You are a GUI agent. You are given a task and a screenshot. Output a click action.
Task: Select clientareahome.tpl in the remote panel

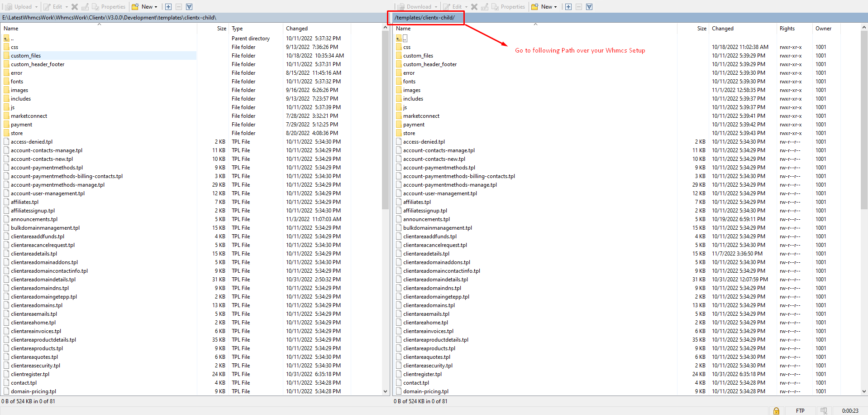point(425,323)
